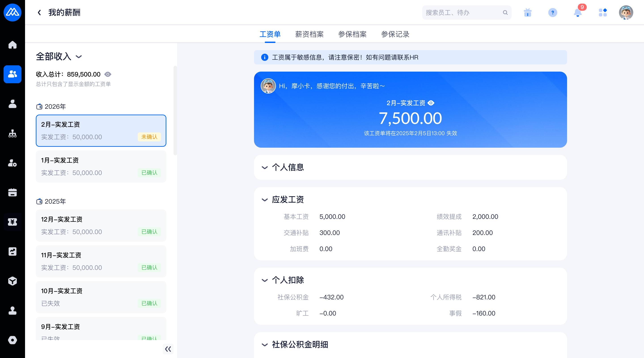Select the 1月-实发工资 payslip
This screenshot has height=358, width=644.
coord(101,166)
